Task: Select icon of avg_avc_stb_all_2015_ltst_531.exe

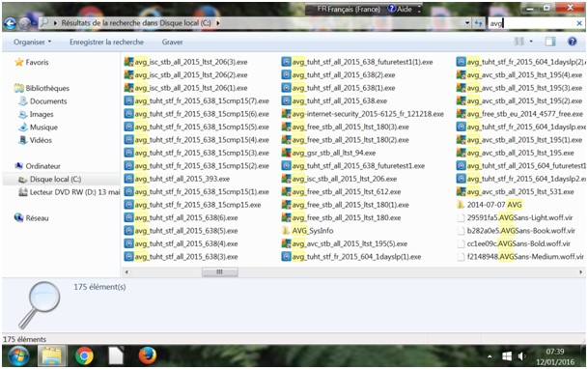Action: pos(462,191)
